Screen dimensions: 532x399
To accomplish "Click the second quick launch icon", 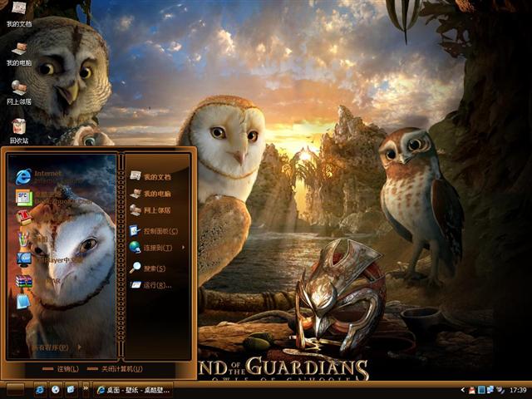I will [x=56, y=390].
